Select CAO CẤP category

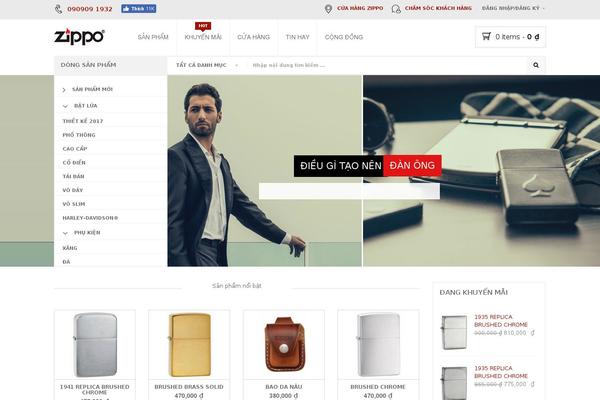pyautogui.click(x=75, y=149)
